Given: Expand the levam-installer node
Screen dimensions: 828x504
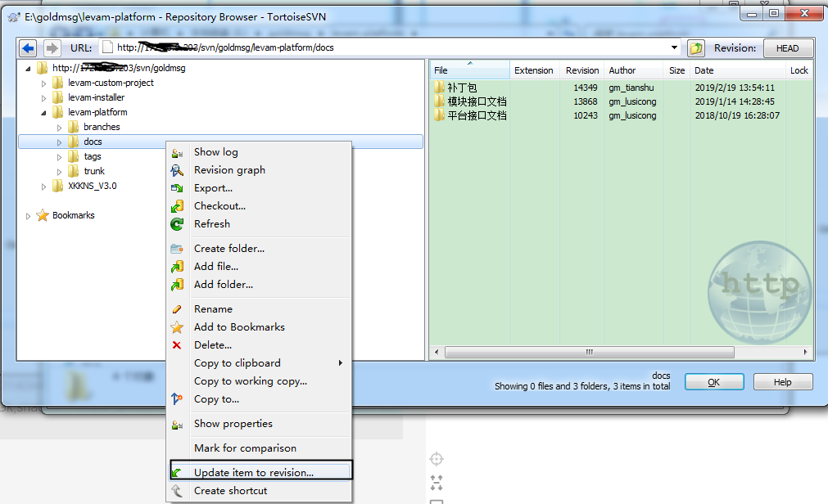Looking at the screenshot, I should (x=44, y=98).
